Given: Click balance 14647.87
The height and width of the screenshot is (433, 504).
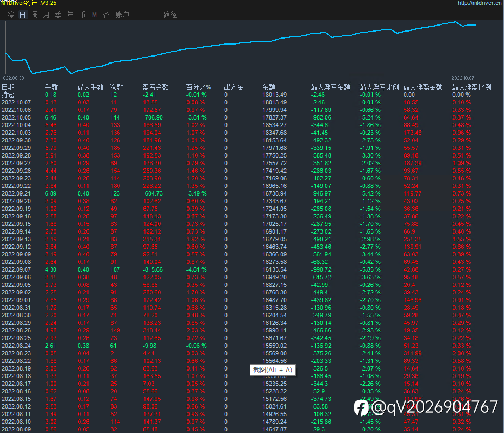Looking at the screenshot, I should pyautogui.click(x=274, y=429).
